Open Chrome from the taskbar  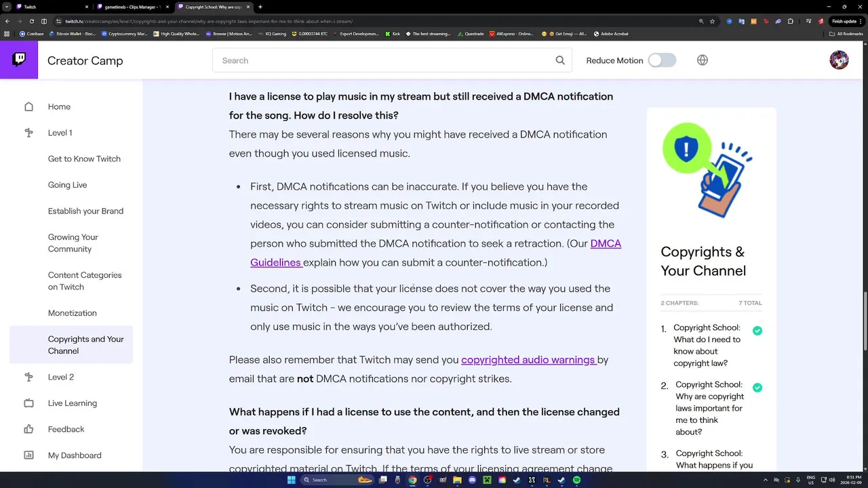point(412,480)
